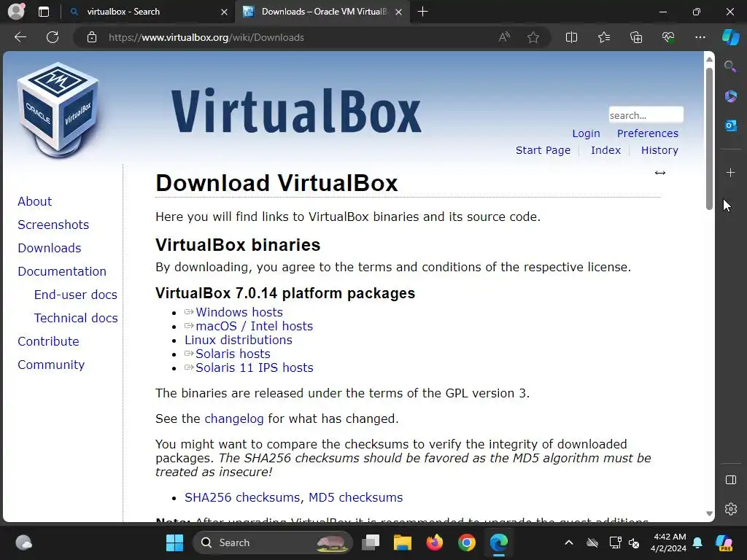
Task: Open Browser essentials heart icon
Action: coord(668,37)
